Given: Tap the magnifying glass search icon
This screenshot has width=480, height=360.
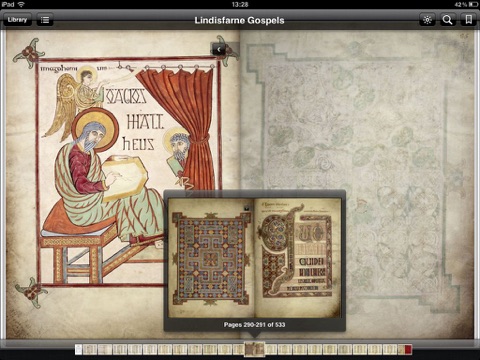Looking at the screenshot, I should [447, 20].
